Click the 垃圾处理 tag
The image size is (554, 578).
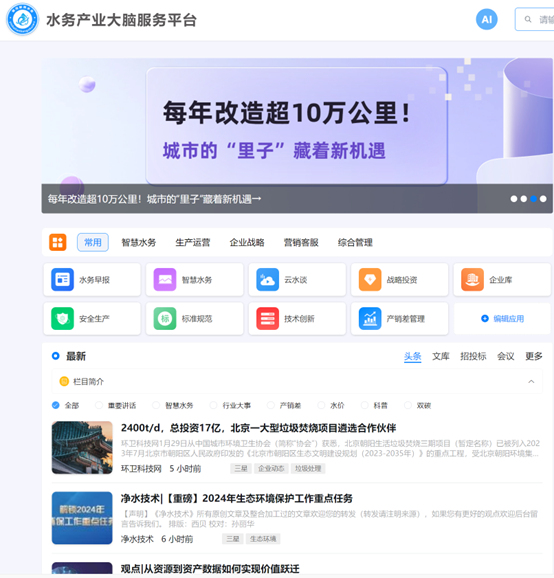[308, 468]
